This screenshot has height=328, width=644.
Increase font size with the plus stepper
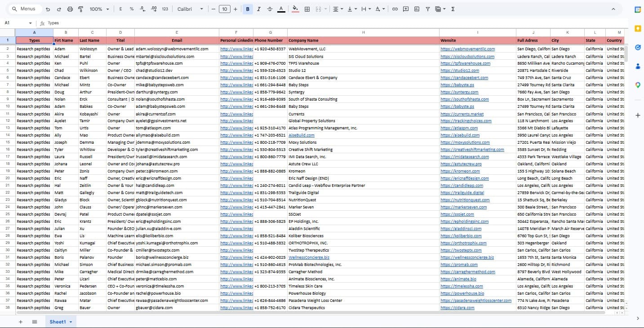pos(235,9)
